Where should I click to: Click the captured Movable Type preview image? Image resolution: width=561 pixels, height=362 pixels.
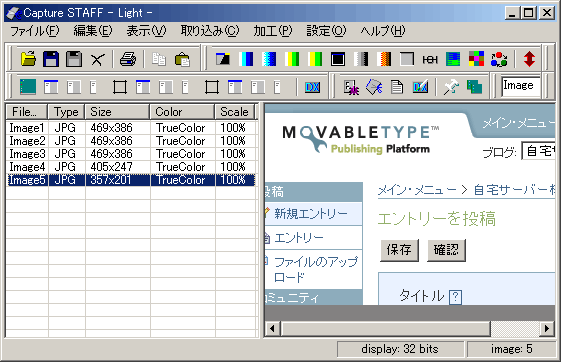pos(410,205)
